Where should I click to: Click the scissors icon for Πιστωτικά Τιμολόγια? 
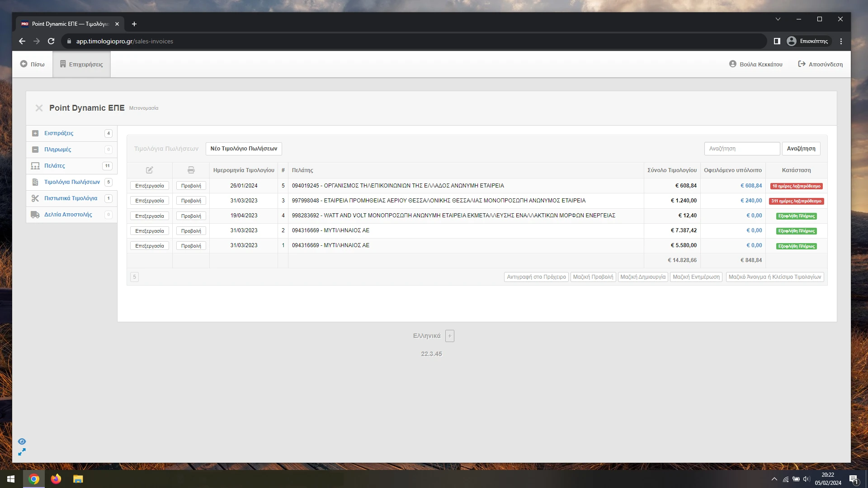(35, 198)
